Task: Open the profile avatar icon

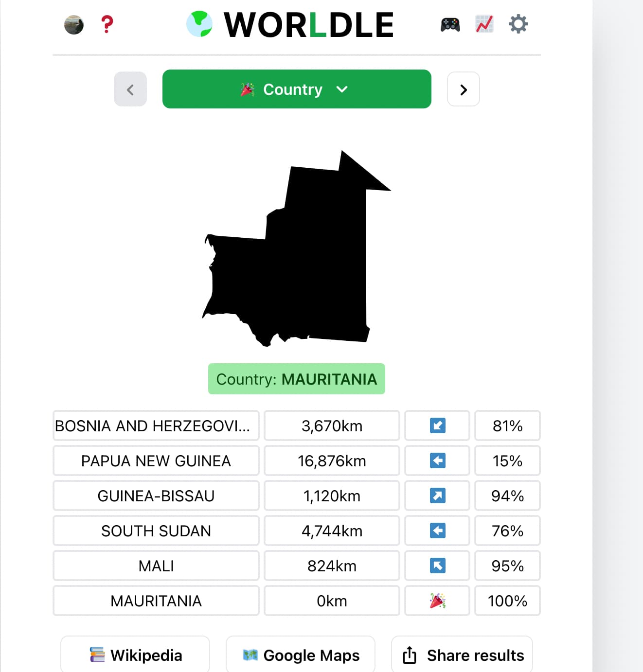Action: 74,25
